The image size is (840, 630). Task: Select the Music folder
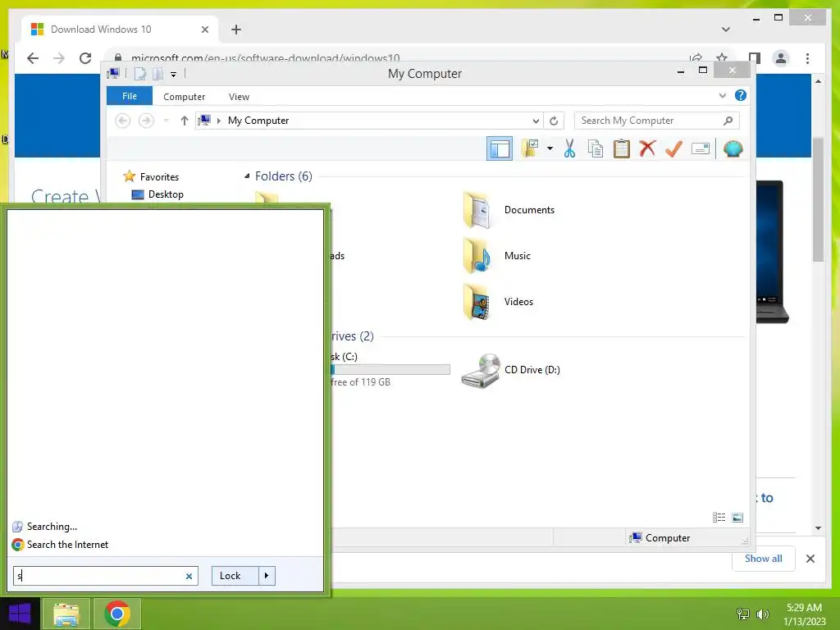[498, 256]
